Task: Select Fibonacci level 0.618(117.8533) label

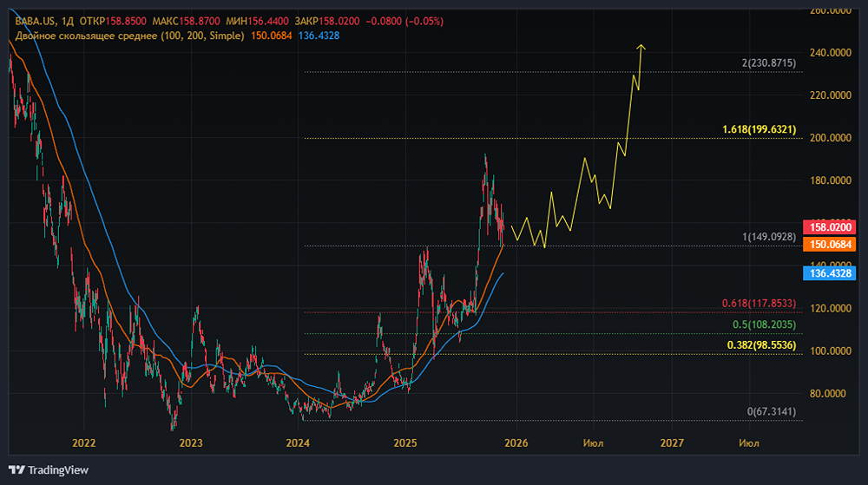Action: pos(759,304)
